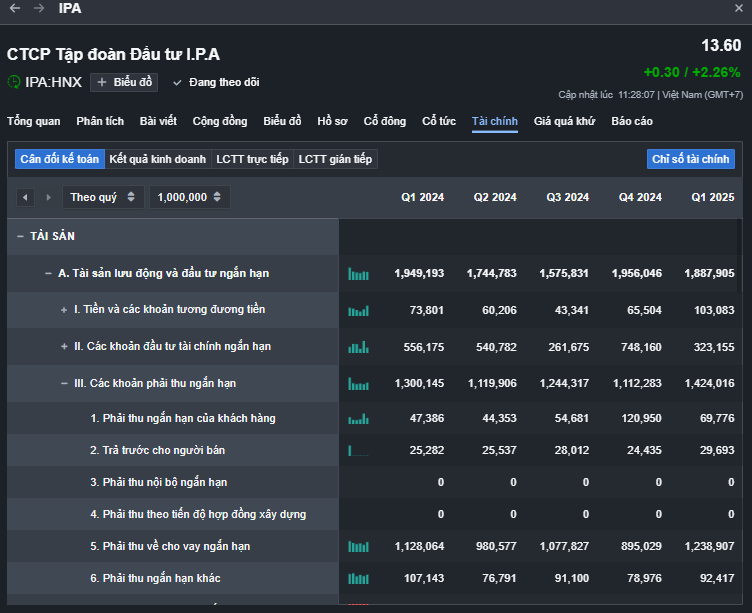The width and height of the screenshot is (752, 613).
Task: Open the mini bar chart for 'Các khoản đầu tư tài chính ngắn hạn'
Action: pyautogui.click(x=358, y=347)
